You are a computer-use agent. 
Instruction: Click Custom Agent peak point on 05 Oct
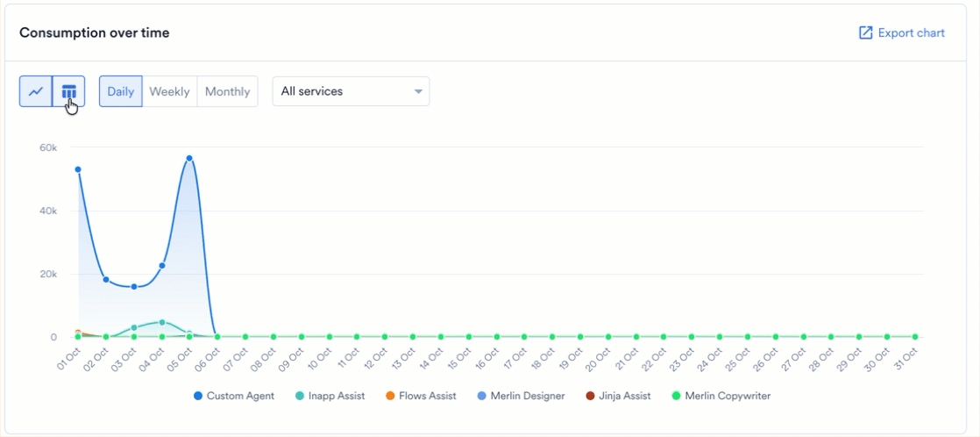pyautogui.click(x=189, y=159)
